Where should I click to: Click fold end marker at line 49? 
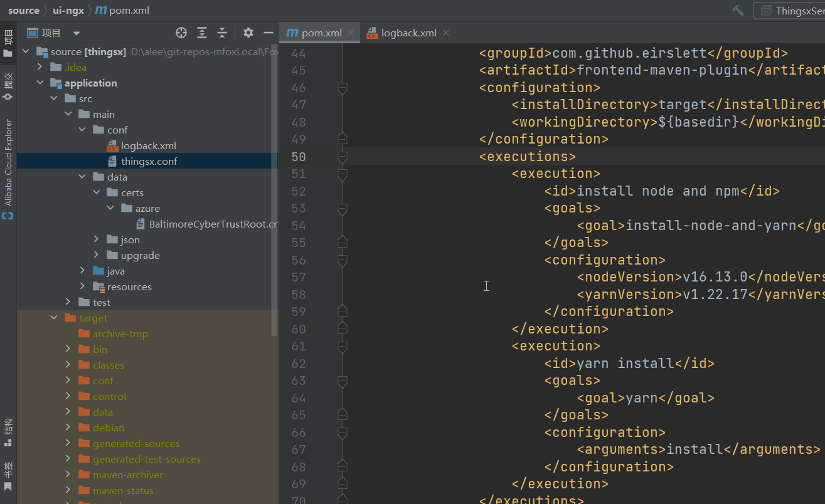pyautogui.click(x=342, y=139)
